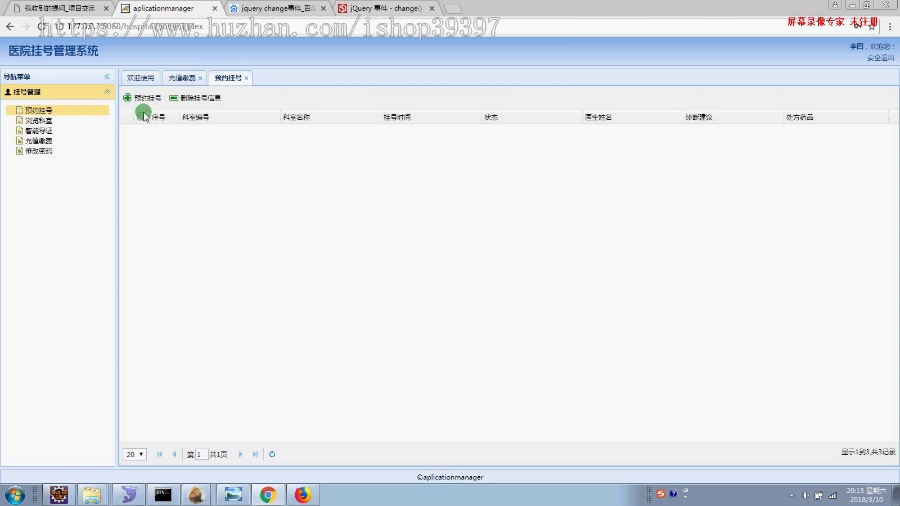Open Firefox from the taskbar
This screenshot has width=900, height=506.
click(303, 495)
